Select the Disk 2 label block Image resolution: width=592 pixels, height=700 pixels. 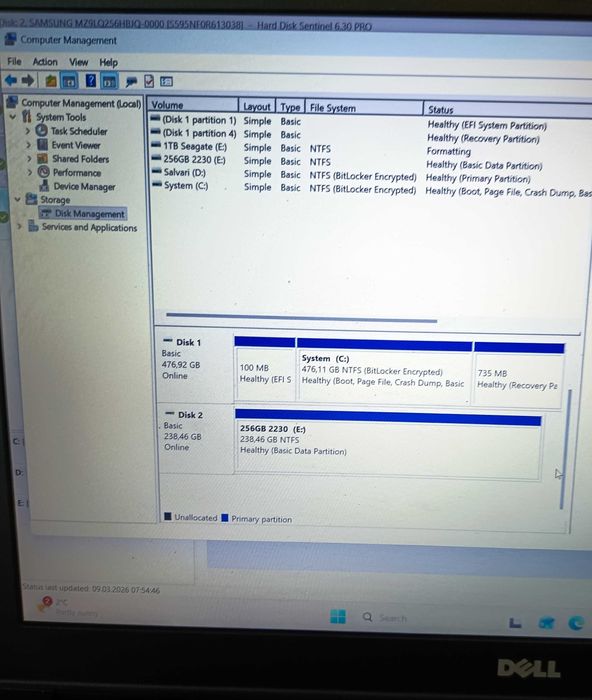196,438
